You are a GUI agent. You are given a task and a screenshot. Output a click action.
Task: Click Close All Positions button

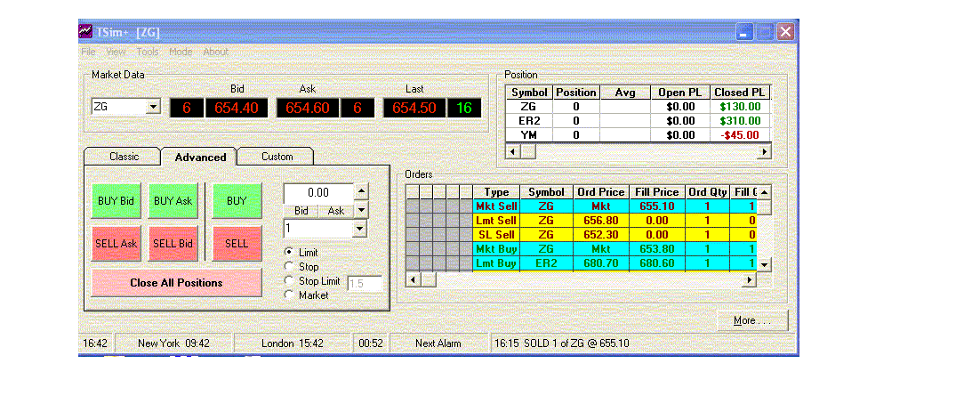(x=176, y=282)
